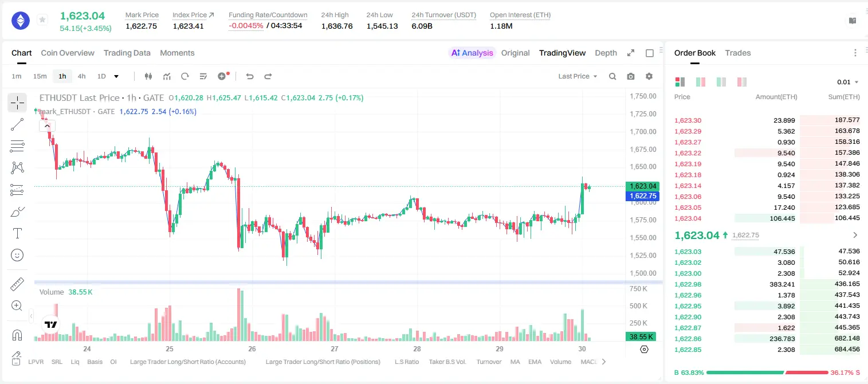Open the Coin Overview tab
868x384 pixels.
click(68, 53)
